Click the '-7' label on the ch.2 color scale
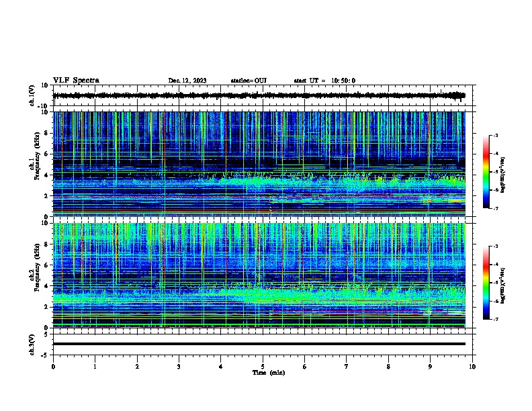This screenshot has width=532, height=411. tap(495, 319)
